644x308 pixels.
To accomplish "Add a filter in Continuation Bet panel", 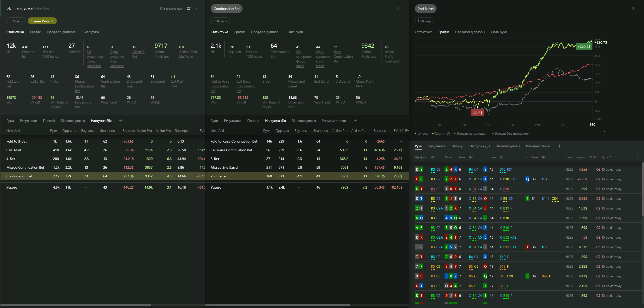I will coord(220,21).
